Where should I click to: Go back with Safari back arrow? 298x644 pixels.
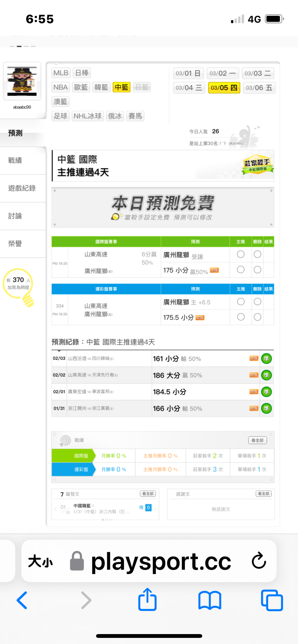[x=22, y=600]
